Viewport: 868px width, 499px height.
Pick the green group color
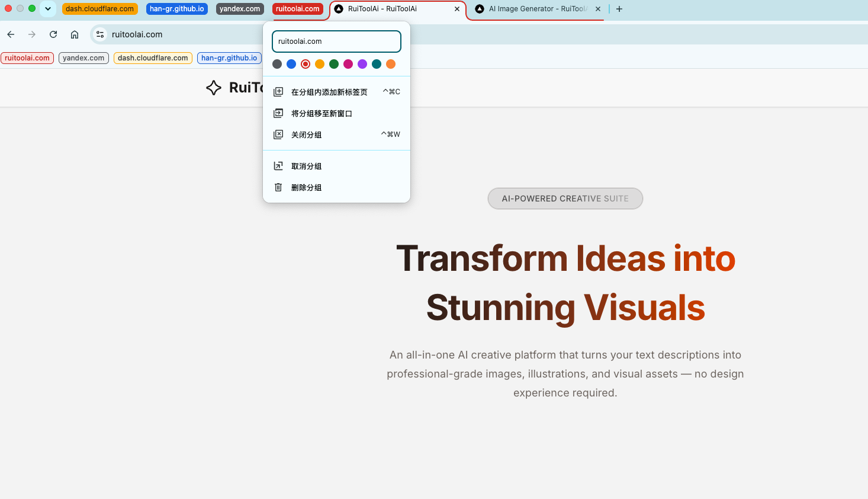point(334,64)
